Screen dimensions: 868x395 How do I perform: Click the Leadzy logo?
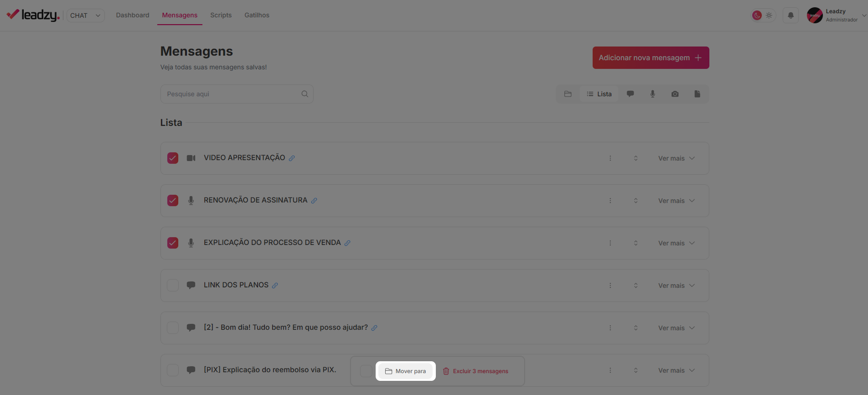(x=33, y=15)
